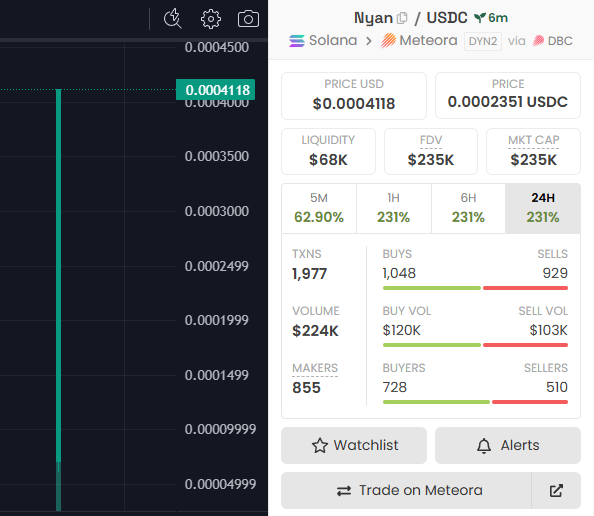Click the Meteora DEX logo
The height and width of the screenshot is (516, 594).
pos(388,41)
